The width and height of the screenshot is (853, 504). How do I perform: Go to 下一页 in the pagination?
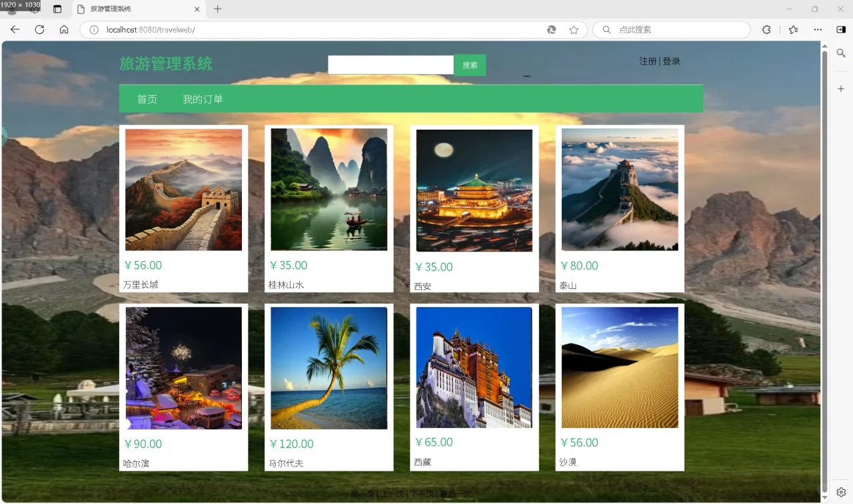pos(422,493)
